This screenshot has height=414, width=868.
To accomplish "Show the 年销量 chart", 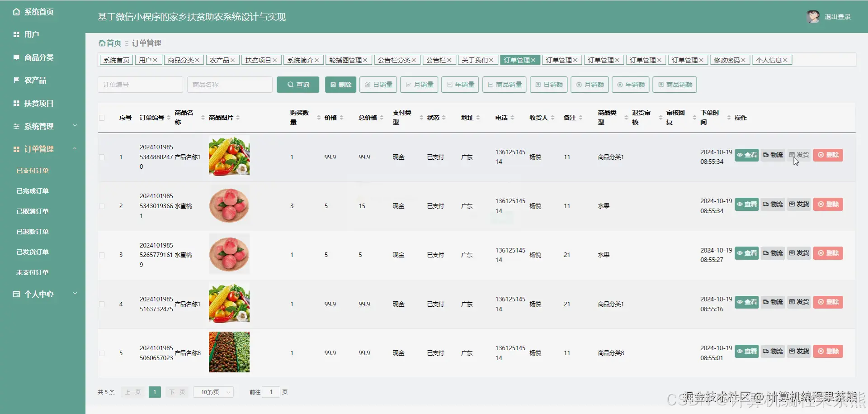I will (x=460, y=85).
